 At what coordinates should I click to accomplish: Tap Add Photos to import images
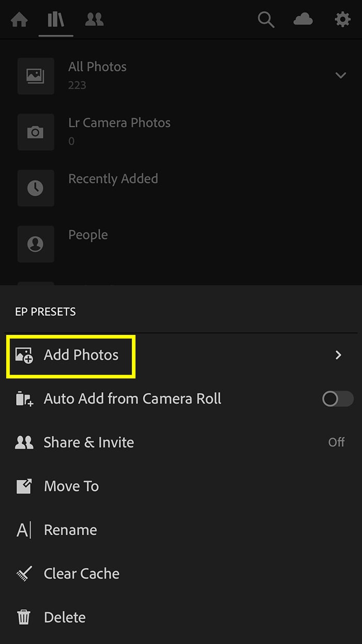click(x=81, y=355)
